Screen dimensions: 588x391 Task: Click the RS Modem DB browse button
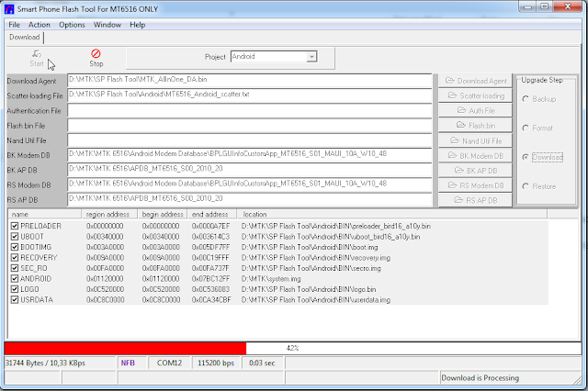475,185
